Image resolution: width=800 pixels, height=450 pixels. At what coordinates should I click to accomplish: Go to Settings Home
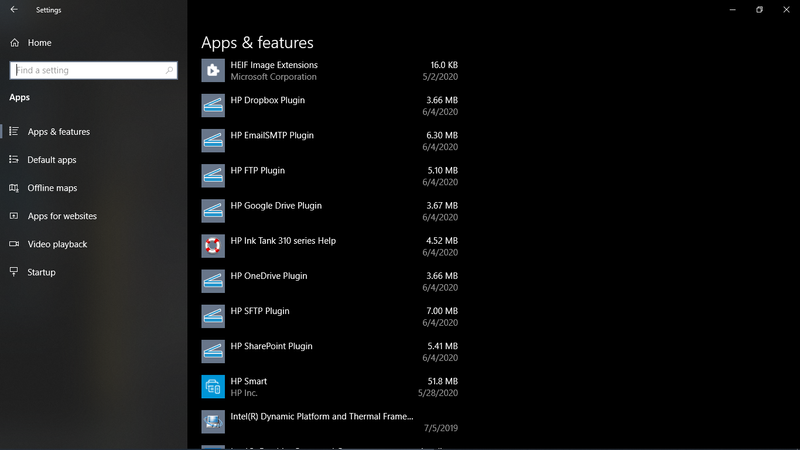coord(39,43)
